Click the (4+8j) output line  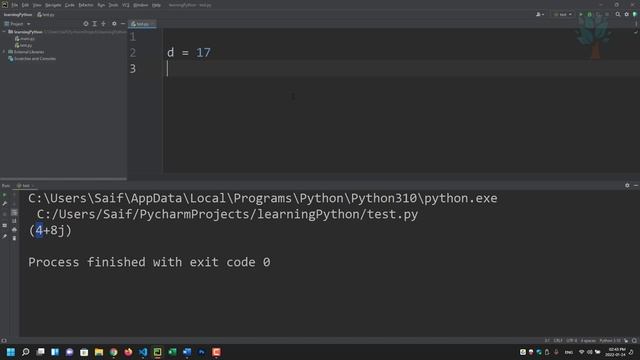tap(50, 231)
